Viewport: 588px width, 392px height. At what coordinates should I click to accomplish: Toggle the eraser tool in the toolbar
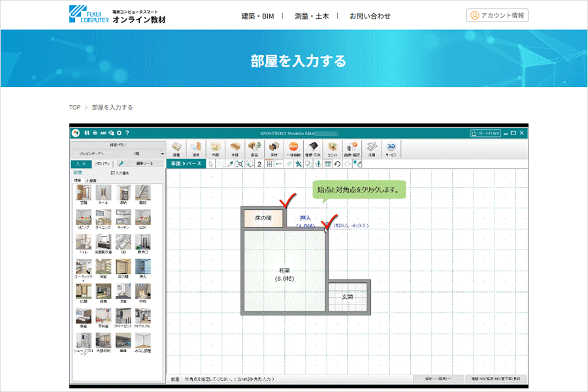[288, 164]
